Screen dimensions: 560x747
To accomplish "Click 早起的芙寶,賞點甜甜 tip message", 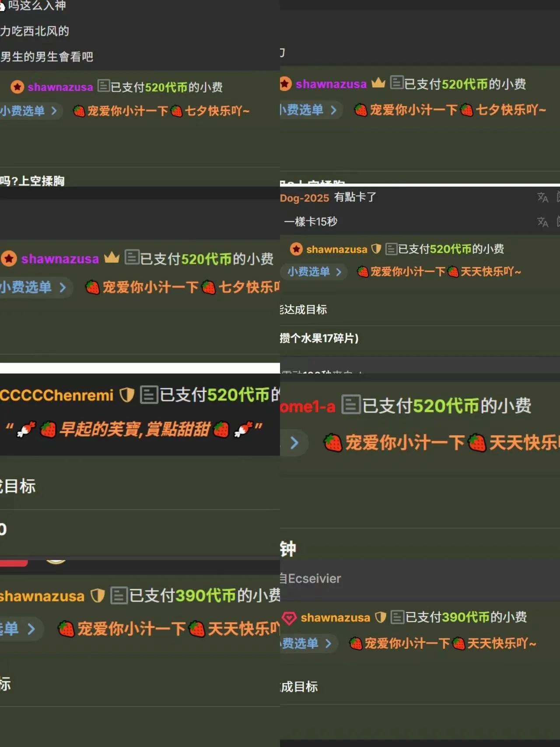I will [x=134, y=430].
